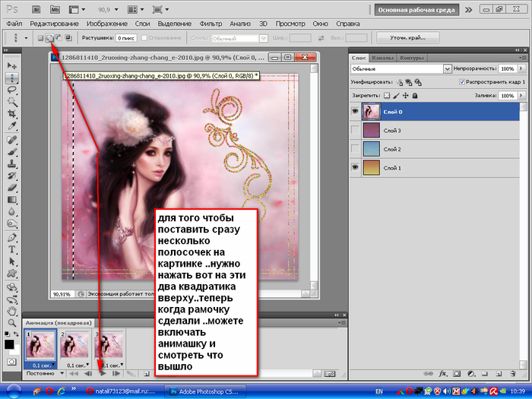532x399 pixels.
Task: Open blend mode Обычные dropdown
Action: [447, 69]
